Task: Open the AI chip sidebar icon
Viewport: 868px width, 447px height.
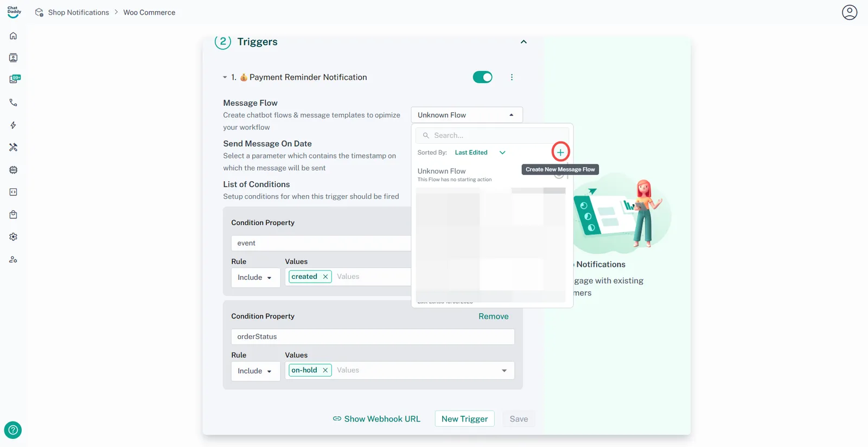Action: point(14,170)
